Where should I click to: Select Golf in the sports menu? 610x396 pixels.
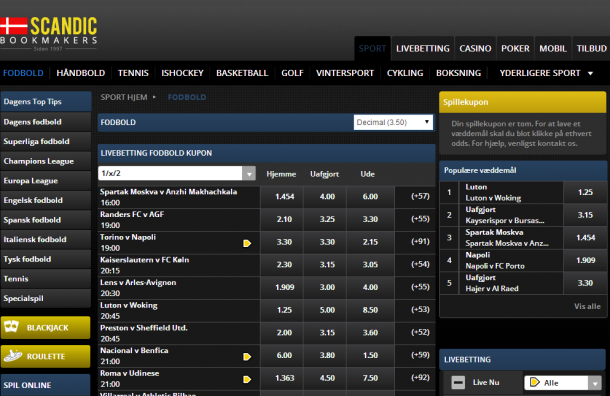292,73
